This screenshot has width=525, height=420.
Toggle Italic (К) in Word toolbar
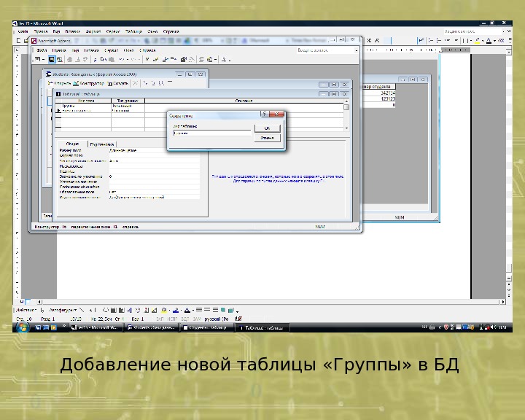(x=377, y=41)
